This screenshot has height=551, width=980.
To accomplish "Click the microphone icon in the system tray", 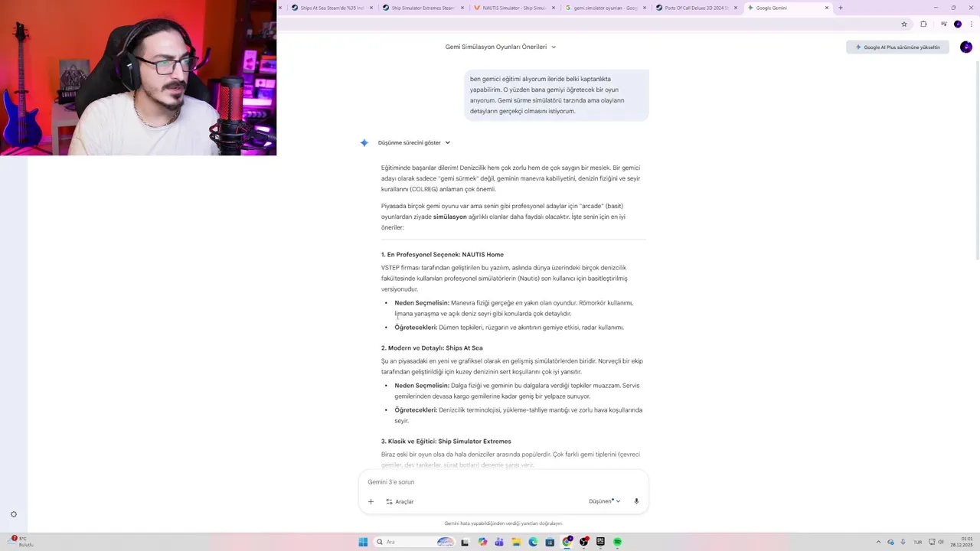I will [903, 542].
